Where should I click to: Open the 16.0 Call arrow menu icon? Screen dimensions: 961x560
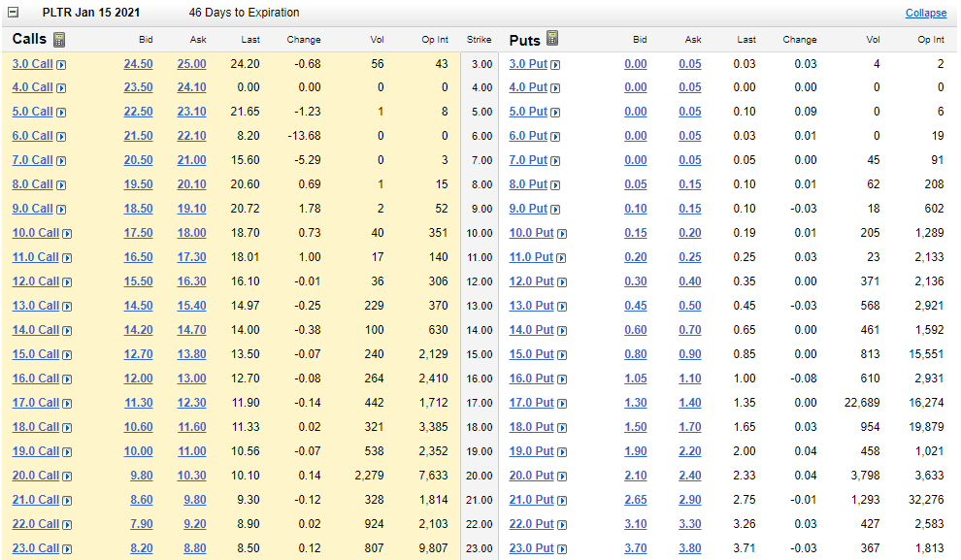pyautogui.click(x=67, y=379)
